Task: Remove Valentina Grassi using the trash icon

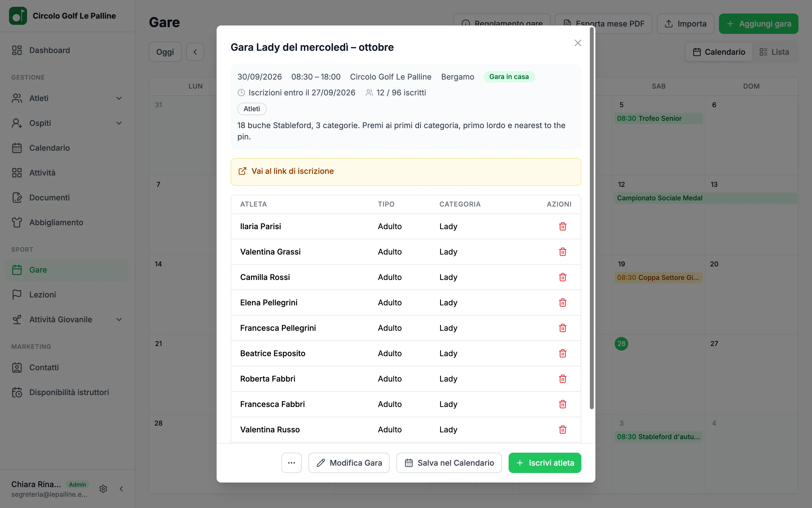Action: click(563, 252)
